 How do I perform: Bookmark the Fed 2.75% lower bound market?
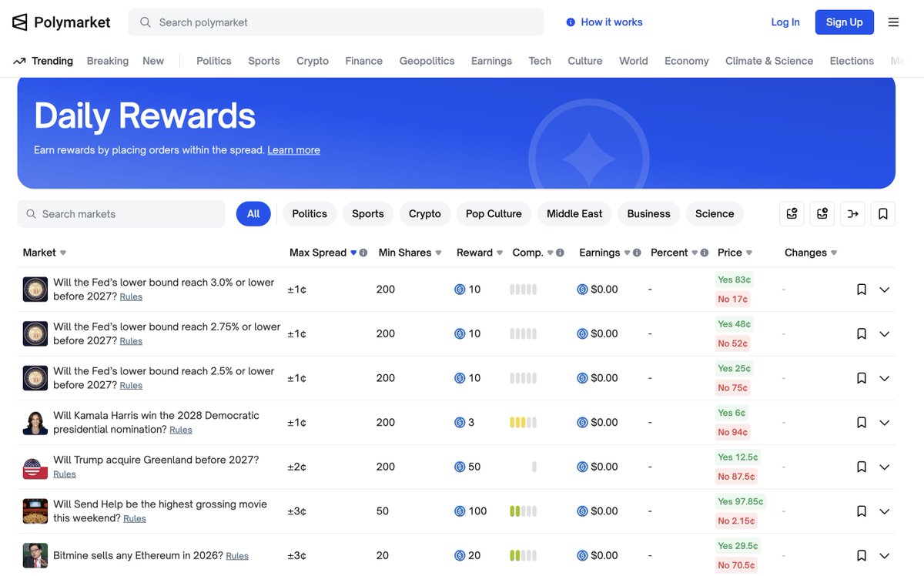point(862,333)
